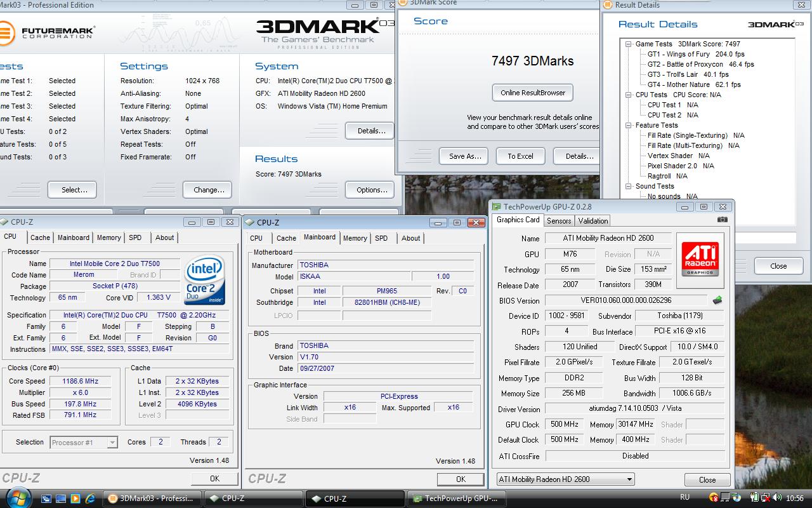
Task: Click the GPU-Z title bar icon
Action: 497,206
